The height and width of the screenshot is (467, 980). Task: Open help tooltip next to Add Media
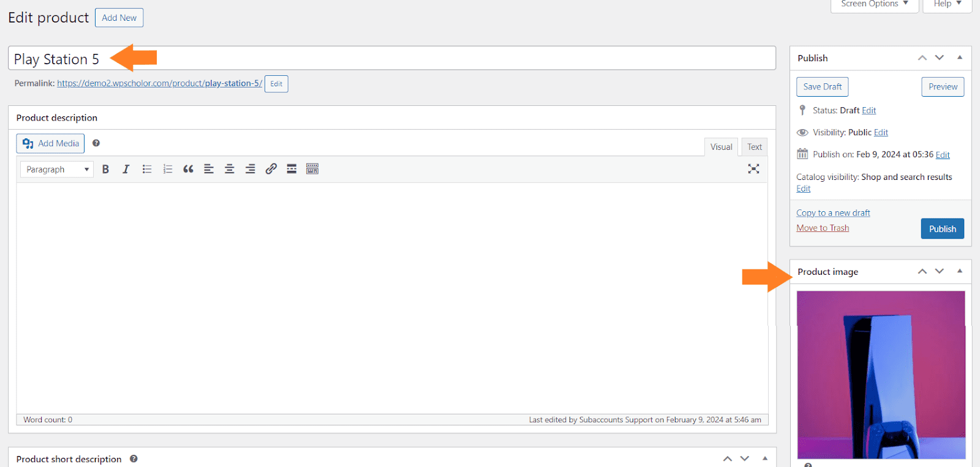96,143
